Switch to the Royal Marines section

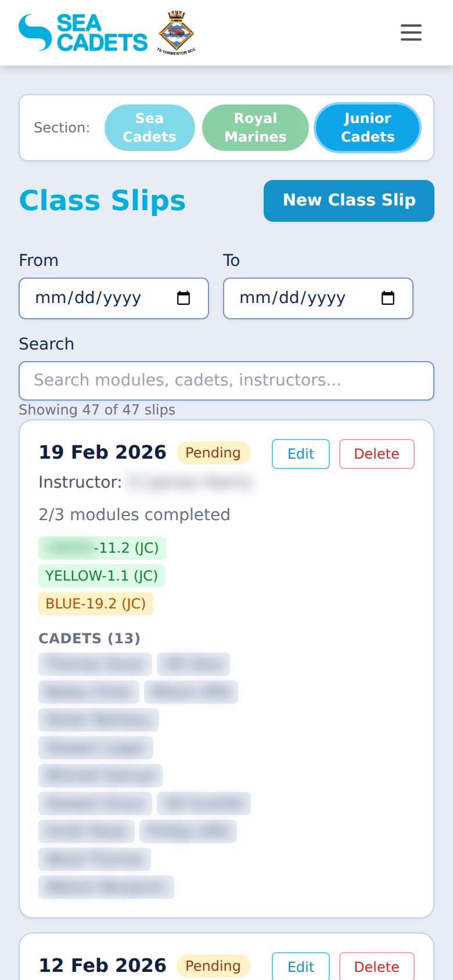[x=255, y=127]
